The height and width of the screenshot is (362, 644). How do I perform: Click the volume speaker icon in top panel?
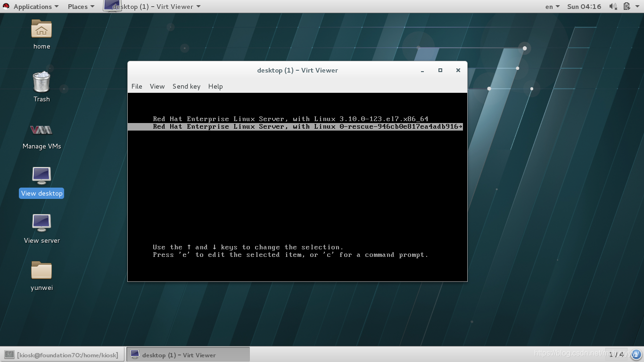pos(613,6)
